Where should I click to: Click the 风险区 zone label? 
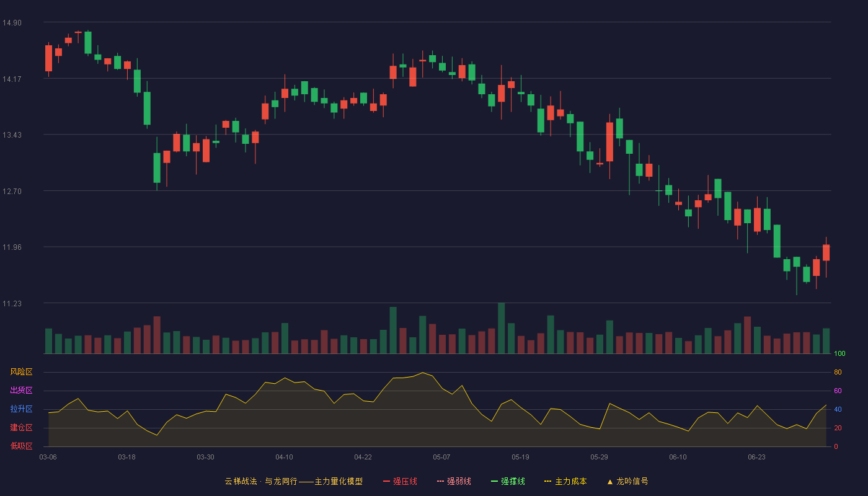click(21, 372)
